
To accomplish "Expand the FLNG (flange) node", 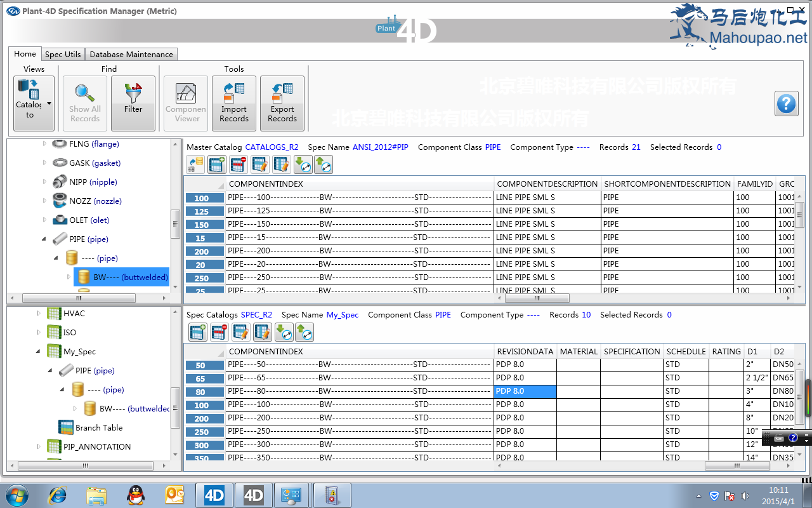I will tap(44, 144).
